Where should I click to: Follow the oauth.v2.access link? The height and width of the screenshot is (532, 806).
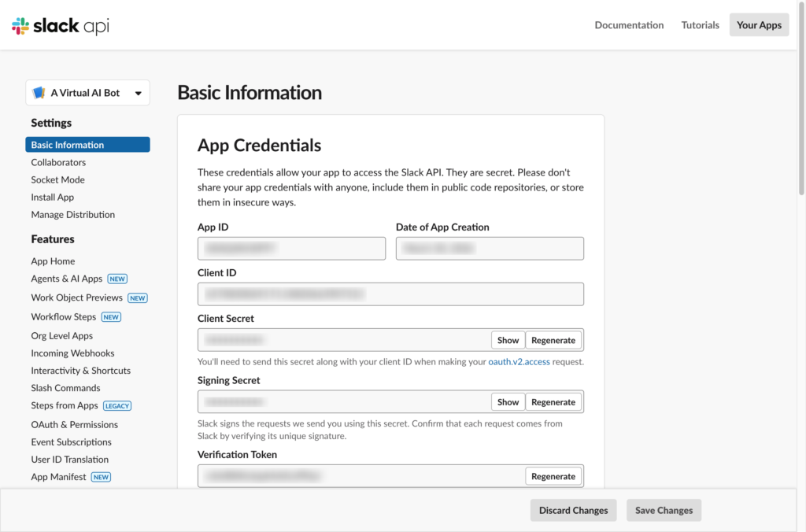click(x=517, y=362)
